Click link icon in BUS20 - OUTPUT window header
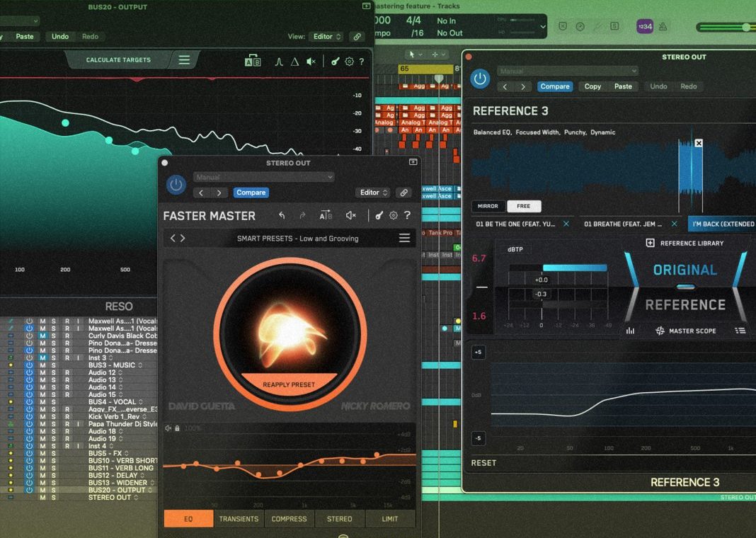Image resolution: width=756 pixels, height=538 pixels. click(x=357, y=37)
